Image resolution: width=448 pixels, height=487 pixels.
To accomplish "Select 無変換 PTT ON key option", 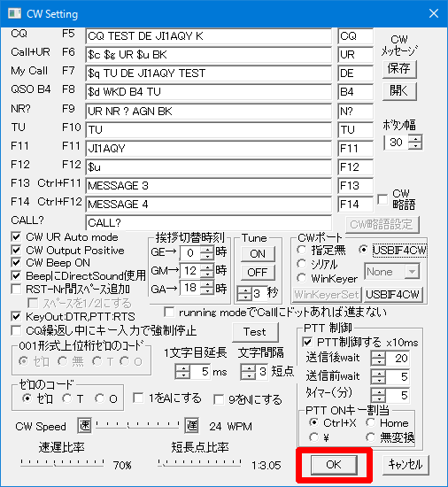I will click(370, 437).
